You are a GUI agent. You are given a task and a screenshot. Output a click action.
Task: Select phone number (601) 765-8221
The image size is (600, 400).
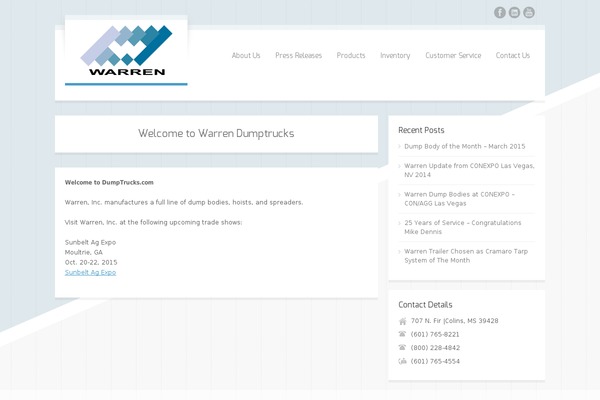(x=435, y=334)
